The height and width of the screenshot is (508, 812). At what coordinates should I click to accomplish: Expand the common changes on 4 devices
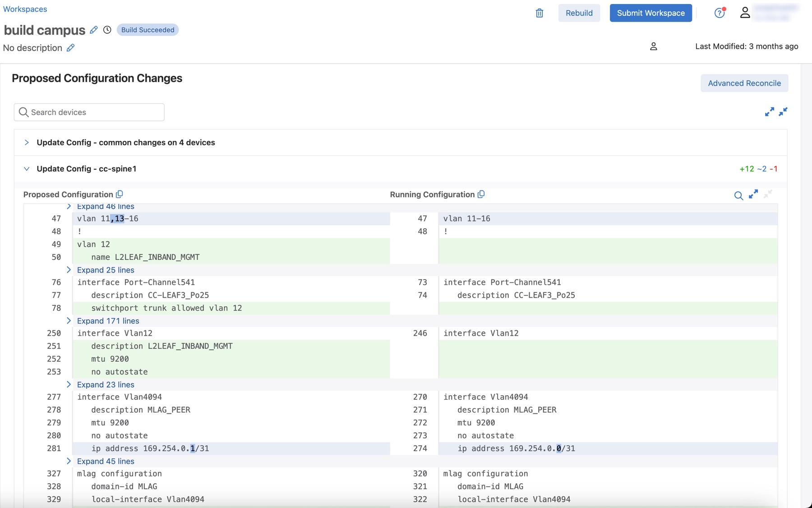coord(27,143)
